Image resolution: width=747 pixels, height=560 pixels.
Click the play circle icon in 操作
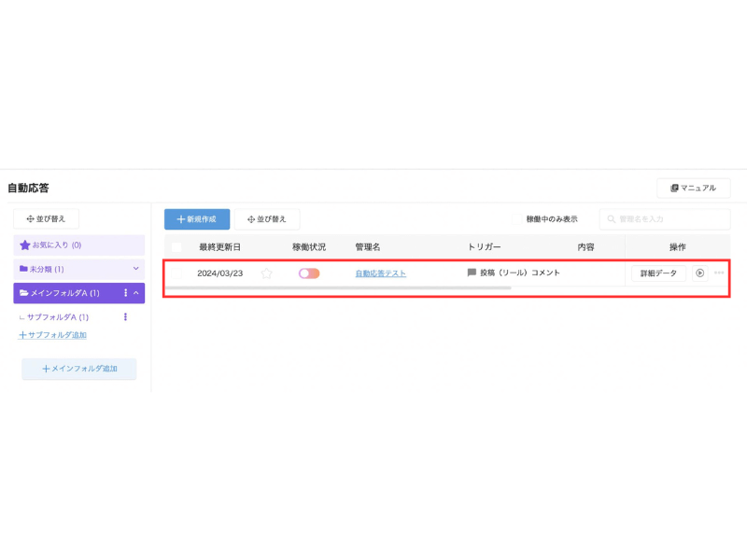(x=699, y=273)
